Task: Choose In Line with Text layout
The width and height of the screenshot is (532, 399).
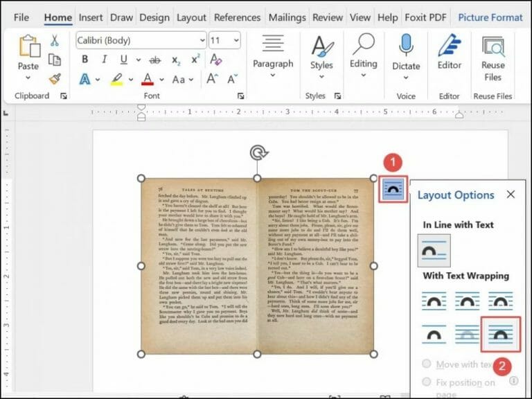Action: 434,251
